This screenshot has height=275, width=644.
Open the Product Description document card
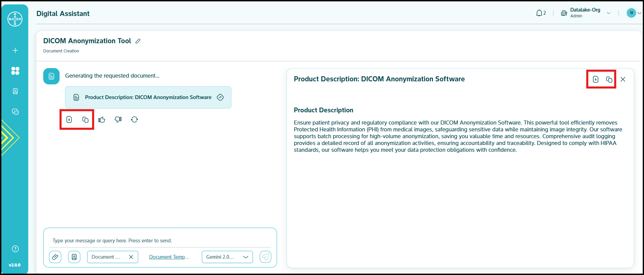point(148,97)
